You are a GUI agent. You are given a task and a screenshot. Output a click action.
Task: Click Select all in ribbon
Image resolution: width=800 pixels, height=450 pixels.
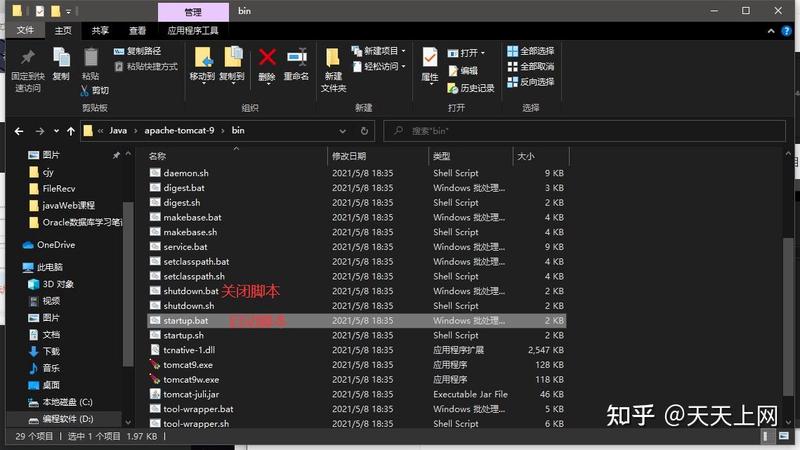point(531,51)
